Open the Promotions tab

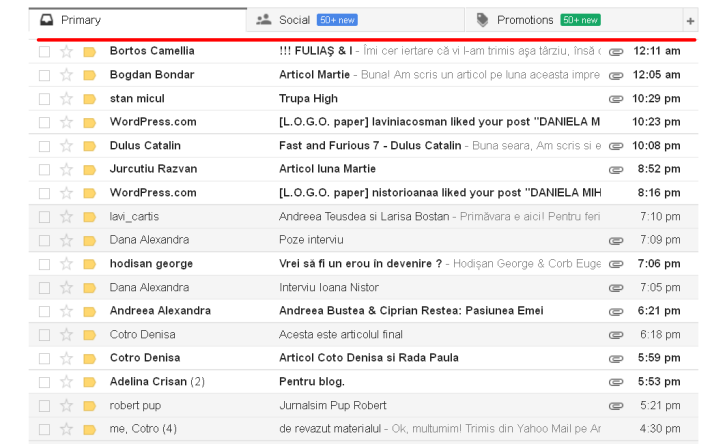click(x=525, y=20)
